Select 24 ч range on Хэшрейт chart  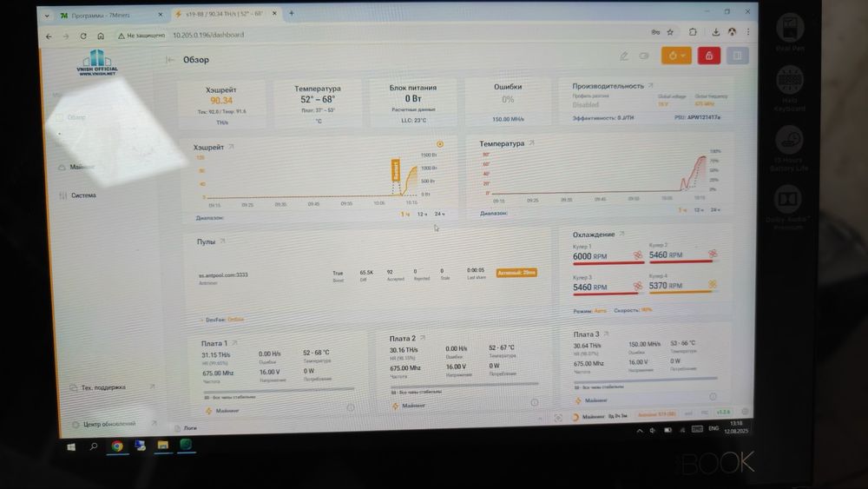(x=439, y=214)
